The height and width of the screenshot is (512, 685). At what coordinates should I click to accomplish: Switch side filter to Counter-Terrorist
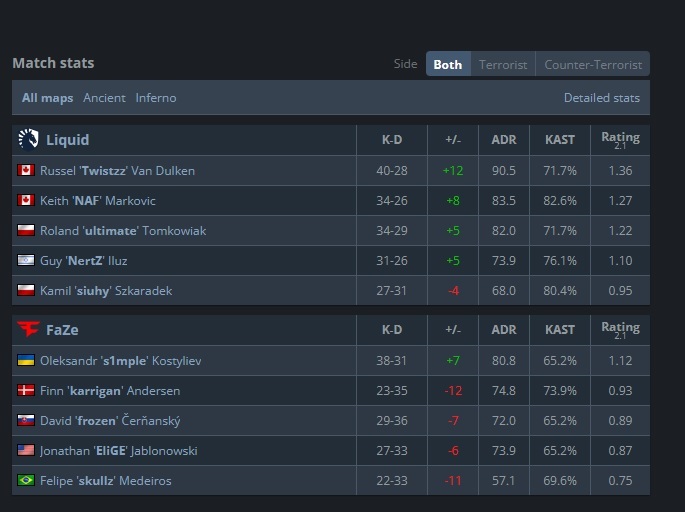click(x=592, y=65)
